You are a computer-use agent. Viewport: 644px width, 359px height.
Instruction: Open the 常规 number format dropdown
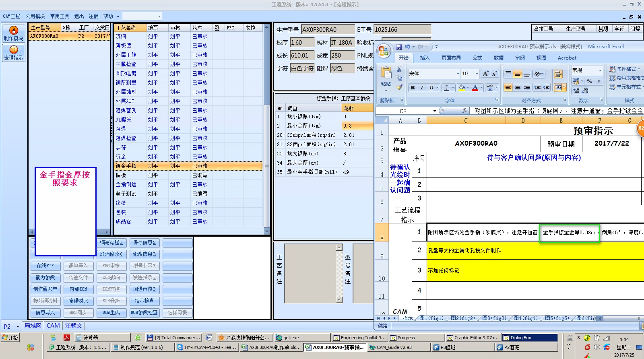(x=600, y=70)
